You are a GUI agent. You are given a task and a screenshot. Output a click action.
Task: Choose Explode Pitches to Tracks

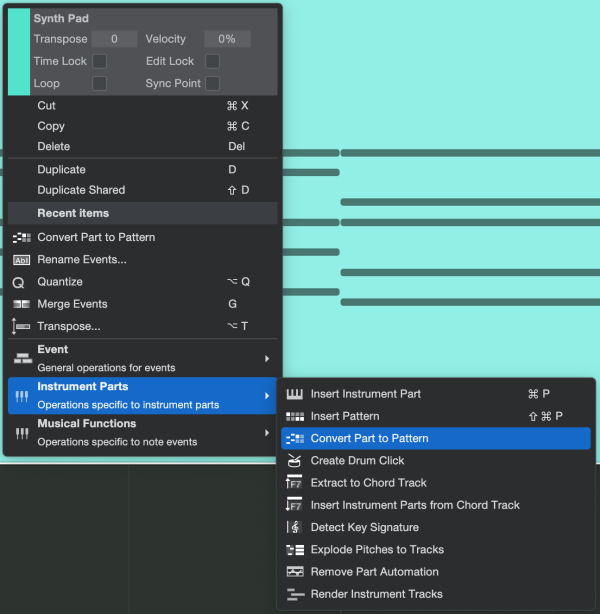[x=436, y=550]
